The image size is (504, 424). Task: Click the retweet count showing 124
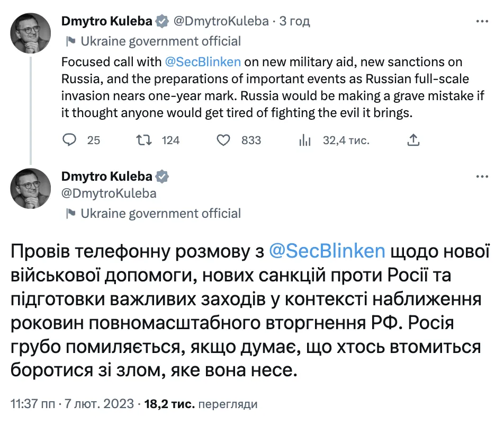[169, 140]
